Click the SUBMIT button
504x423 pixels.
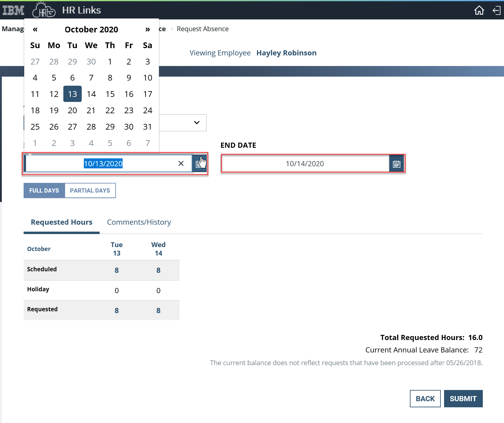(463, 398)
